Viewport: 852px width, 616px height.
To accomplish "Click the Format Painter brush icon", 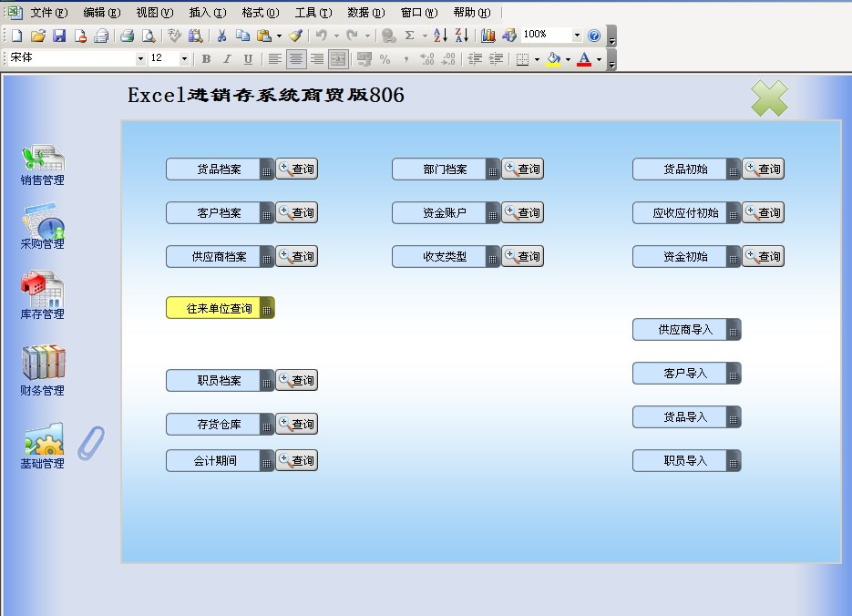I will point(295,36).
